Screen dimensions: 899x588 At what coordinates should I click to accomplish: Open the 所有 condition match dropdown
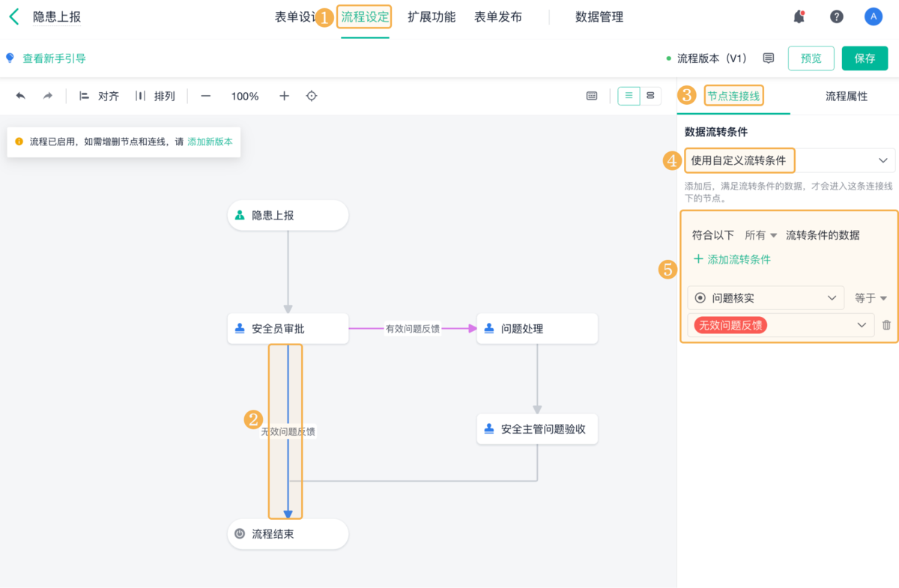pyautogui.click(x=760, y=235)
